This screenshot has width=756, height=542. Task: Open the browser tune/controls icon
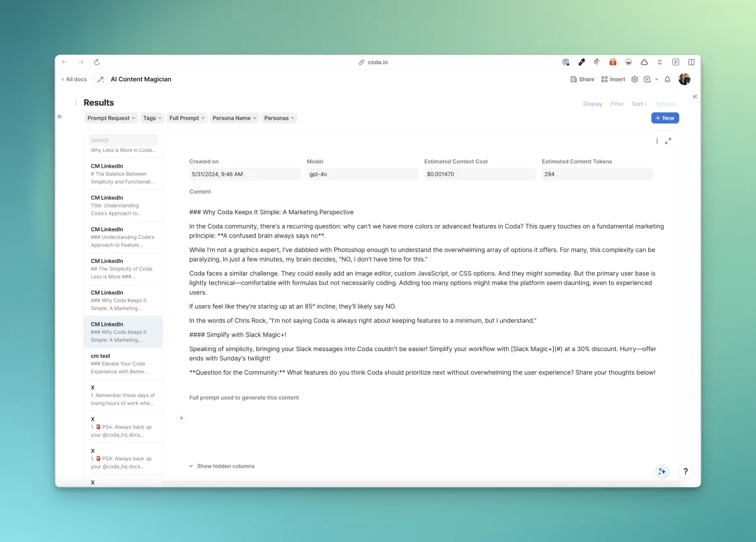click(x=675, y=62)
